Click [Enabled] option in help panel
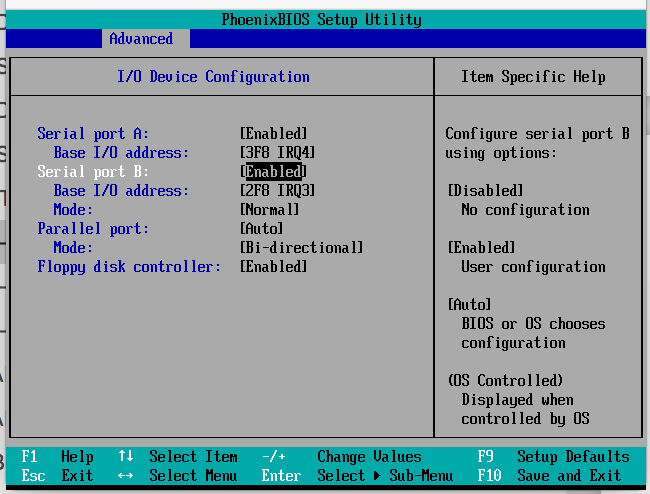Screen dimensions: 650x494 481,247
